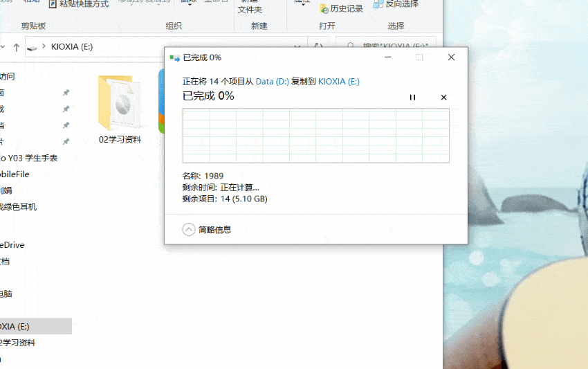588x369 pixels.
Task: Unpin the first quick access item
Action: [x=66, y=92]
